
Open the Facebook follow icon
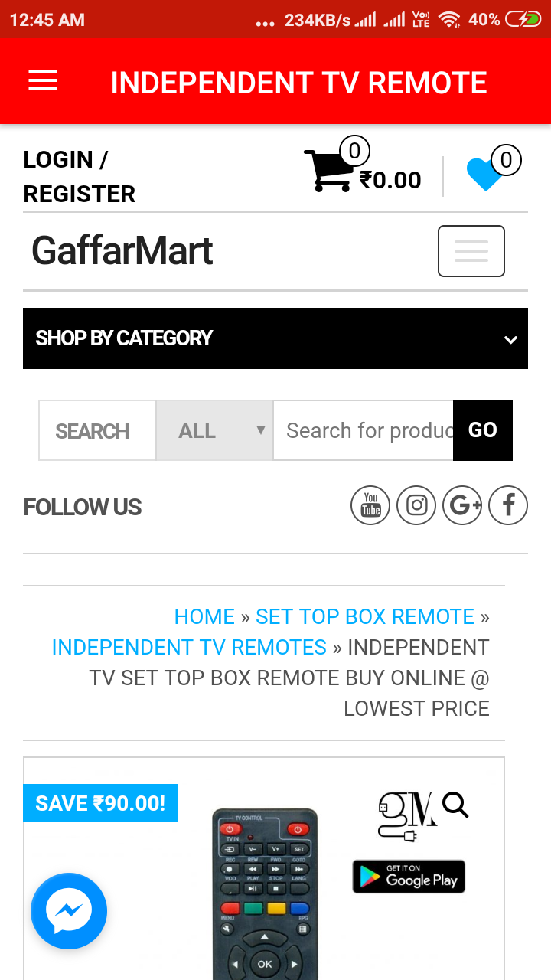click(508, 505)
